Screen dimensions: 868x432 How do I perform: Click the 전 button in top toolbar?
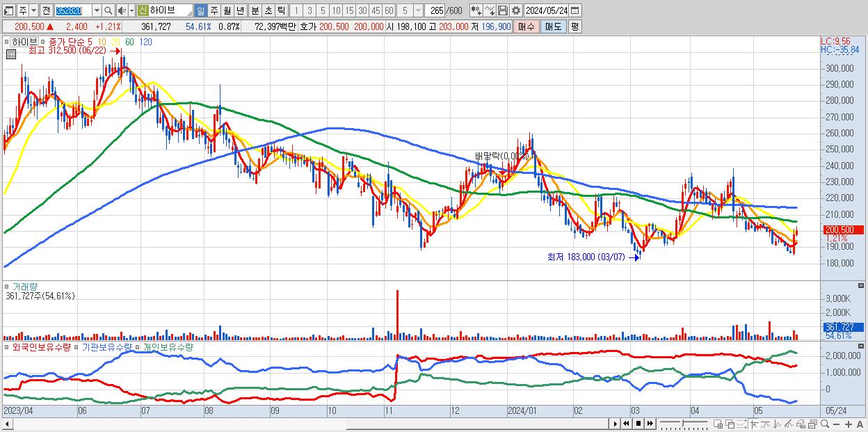[x=46, y=10]
